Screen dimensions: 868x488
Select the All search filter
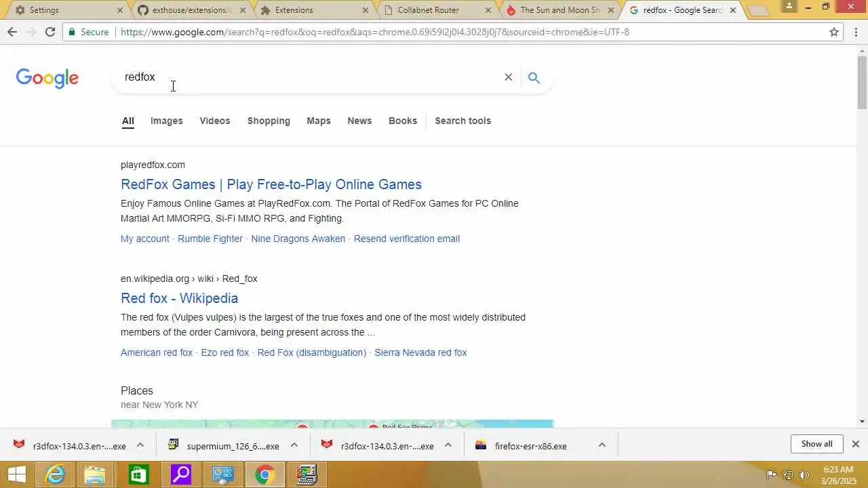(x=128, y=121)
